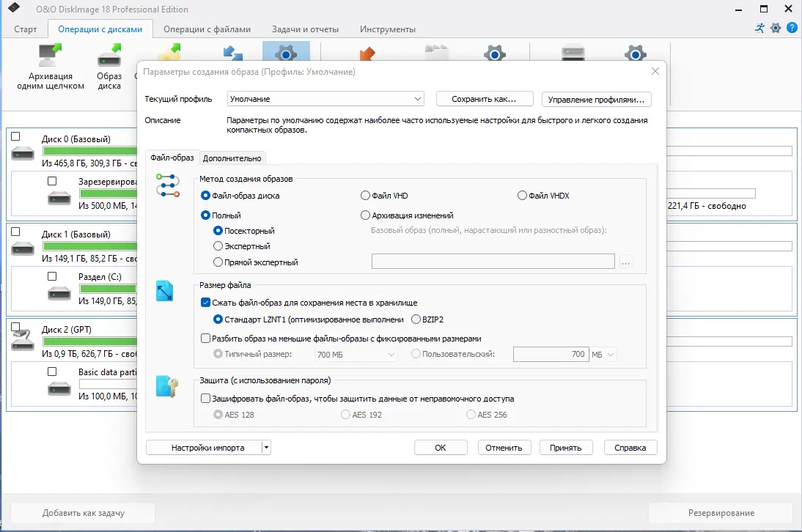Image resolution: width=802 pixels, height=532 pixels.
Task: Click the password protection key icon
Action: point(166,386)
